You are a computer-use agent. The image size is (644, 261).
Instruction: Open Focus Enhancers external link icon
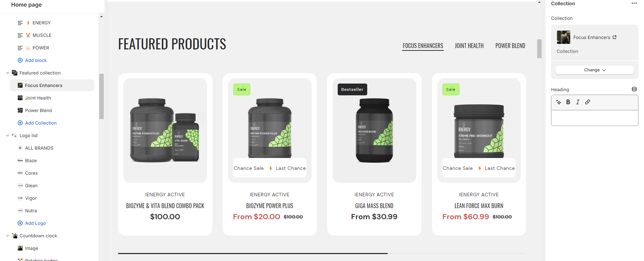(614, 37)
